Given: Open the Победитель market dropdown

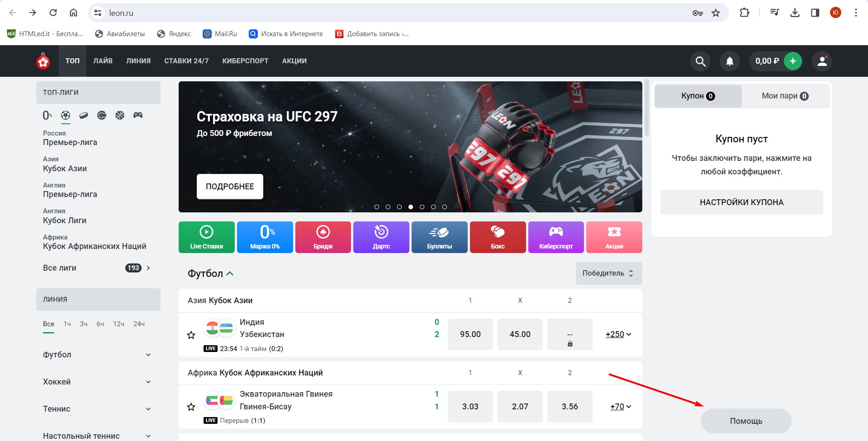Looking at the screenshot, I should [608, 273].
